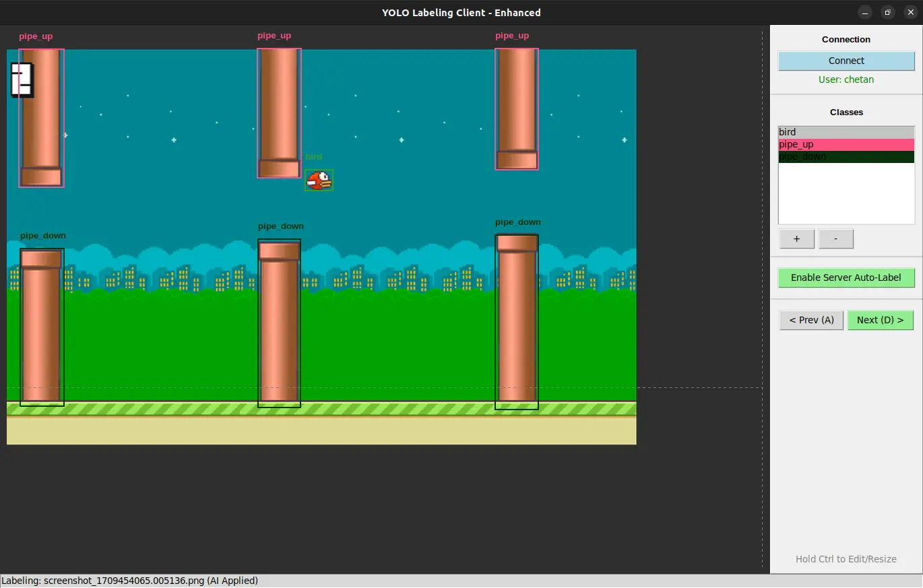The image size is (923, 588).
Task: Select the leftmost pipe_down bounding box
Action: [x=42, y=327]
